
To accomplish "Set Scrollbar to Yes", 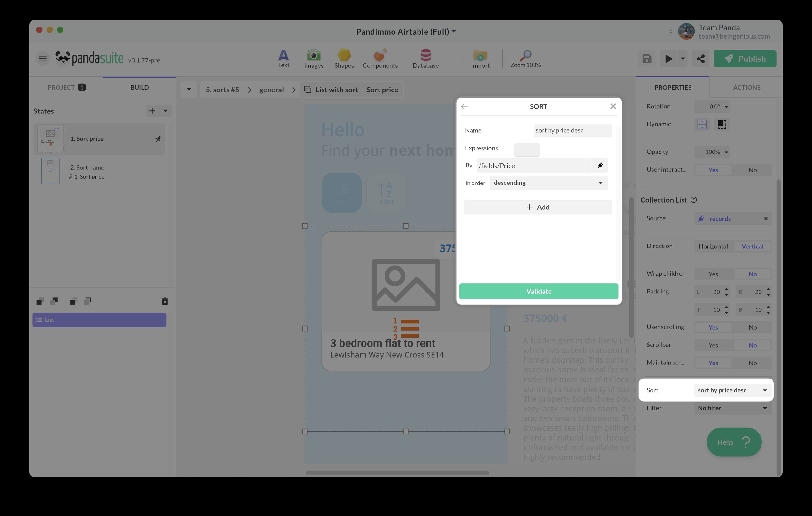I will pyautogui.click(x=713, y=345).
